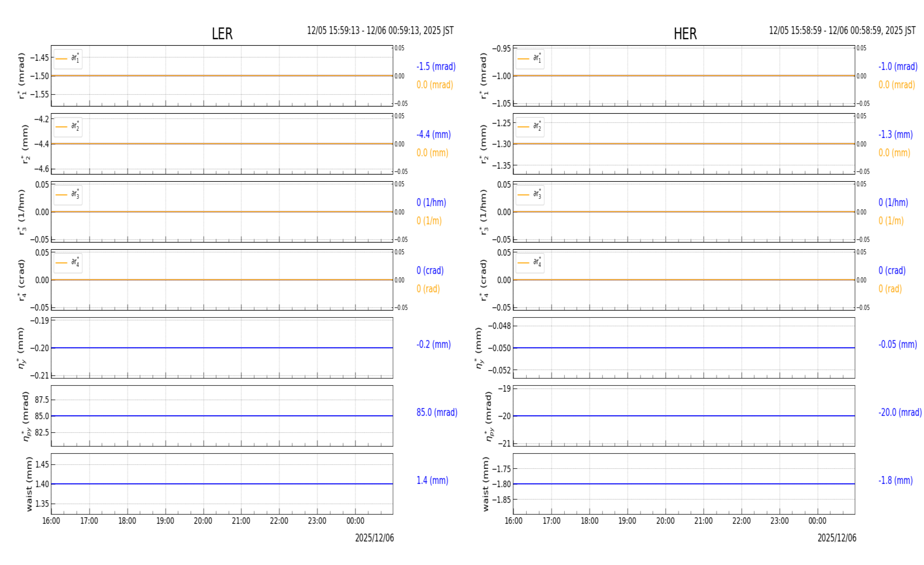Click the HER r2* (mm) axis label
924x565 pixels.
click(x=484, y=144)
